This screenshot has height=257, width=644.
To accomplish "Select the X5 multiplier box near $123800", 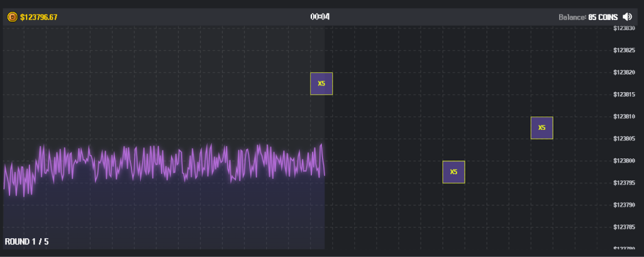I will click(453, 172).
